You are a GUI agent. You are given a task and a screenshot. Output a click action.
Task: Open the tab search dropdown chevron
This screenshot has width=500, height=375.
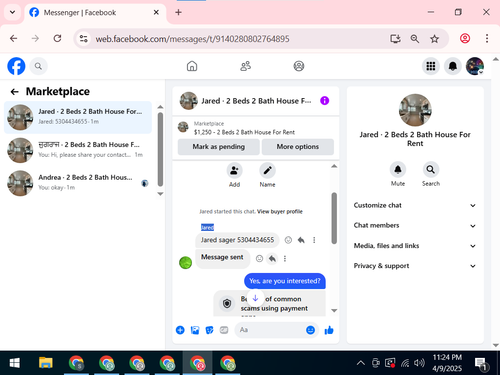[12, 12]
